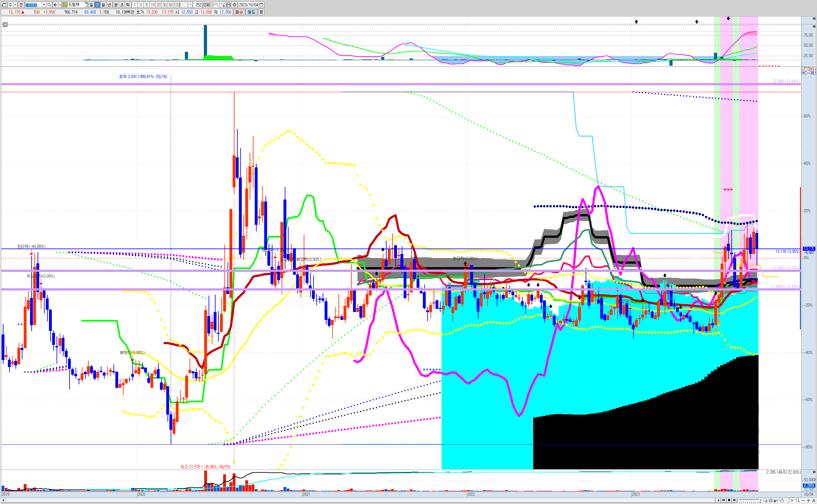The width and height of the screenshot is (817, 504).
Task: Click the compare stocks chart icon
Action: click(216, 5)
